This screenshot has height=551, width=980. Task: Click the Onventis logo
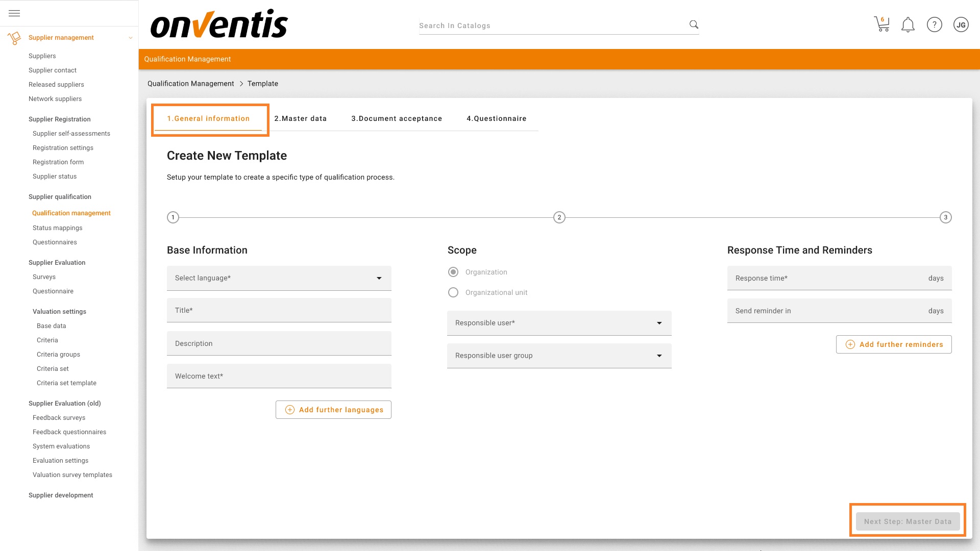point(219,24)
